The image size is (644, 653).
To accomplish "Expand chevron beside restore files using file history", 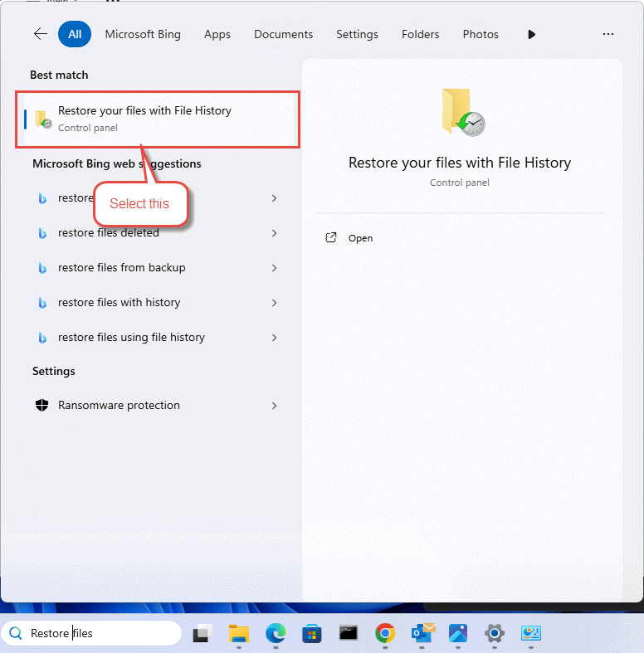I will 274,338.
